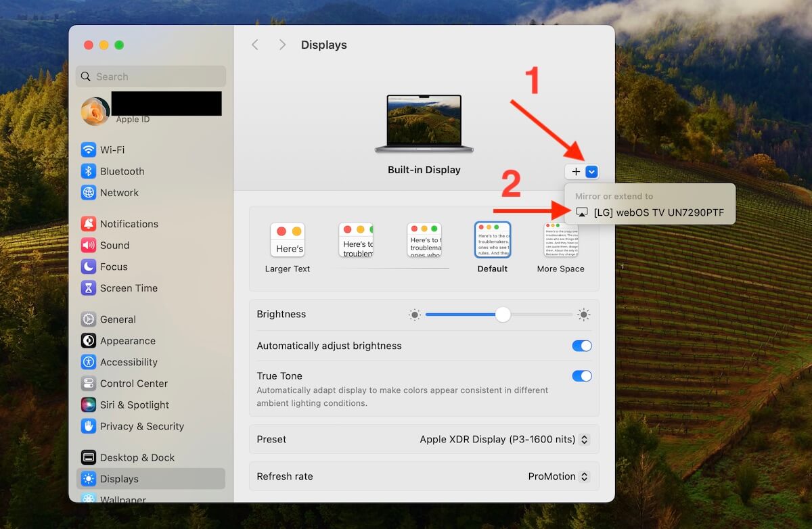Choose the third resolution thumbnail
Image resolution: width=812 pixels, height=529 pixels.
(424, 240)
